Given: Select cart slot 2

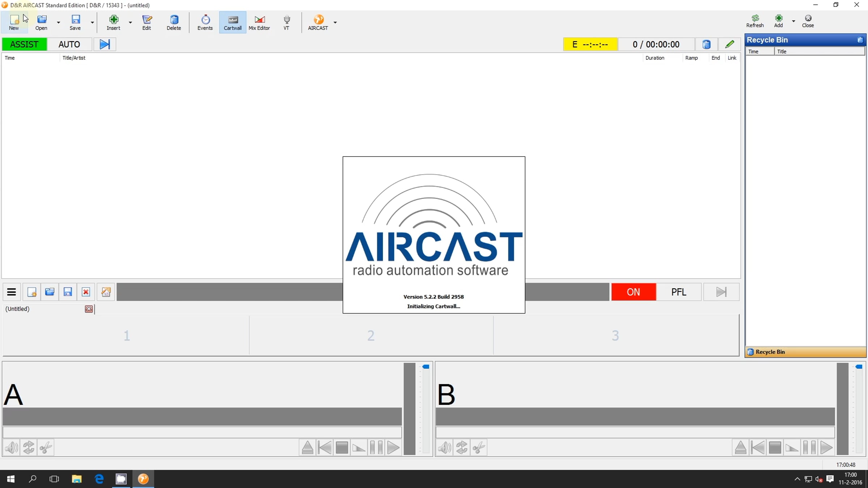Looking at the screenshot, I should (x=371, y=335).
